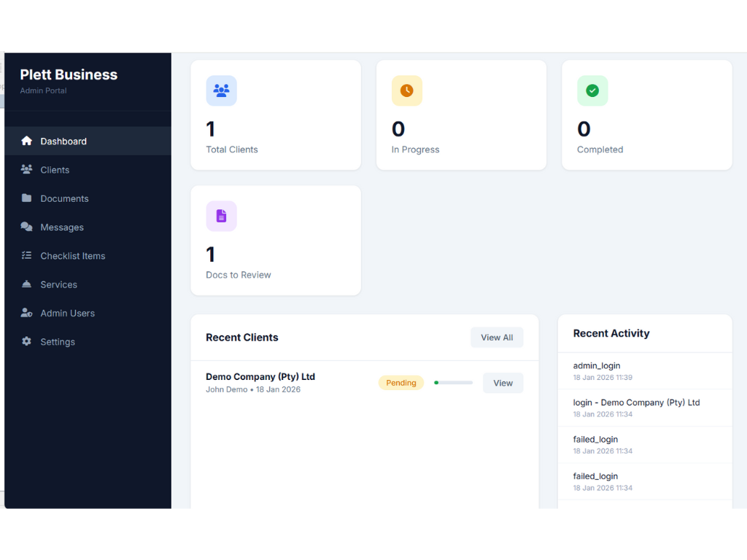The width and height of the screenshot is (747, 560).
Task: Click the blue Total Clients people icon
Action: pyautogui.click(x=222, y=90)
